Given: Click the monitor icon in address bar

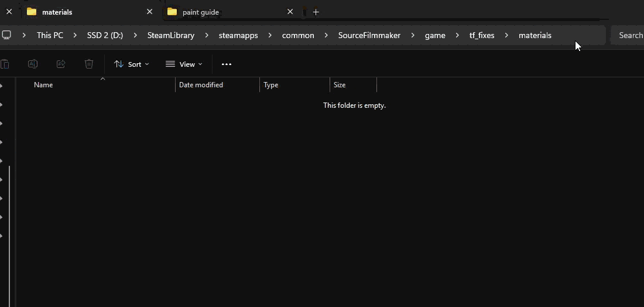Looking at the screenshot, I should coord(7,35).
